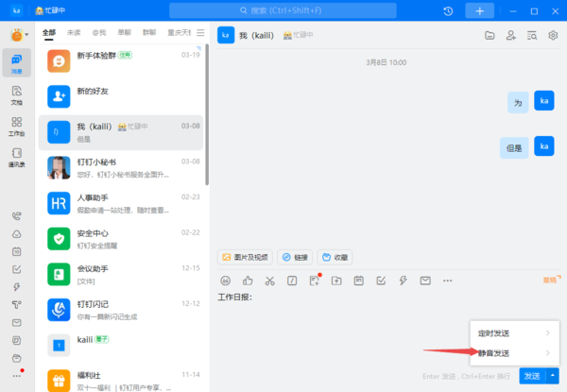Click the 发送 send button

pyautogui.click(x=531, y=376)
